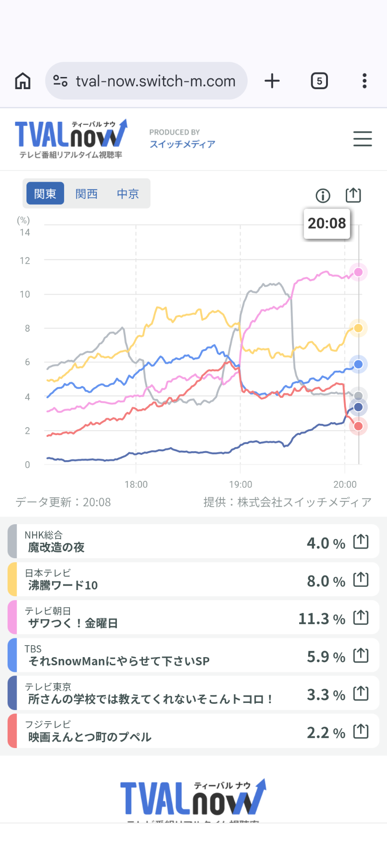The image size is (387, 868).
Task: Open the TBS それSnowMan program row
Action: coord(119,656)
